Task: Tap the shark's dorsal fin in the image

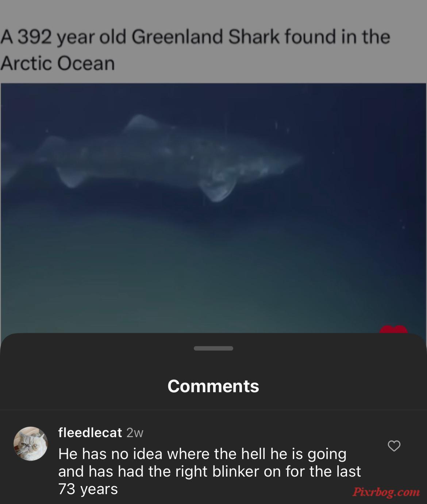Action: click(138, 123)
